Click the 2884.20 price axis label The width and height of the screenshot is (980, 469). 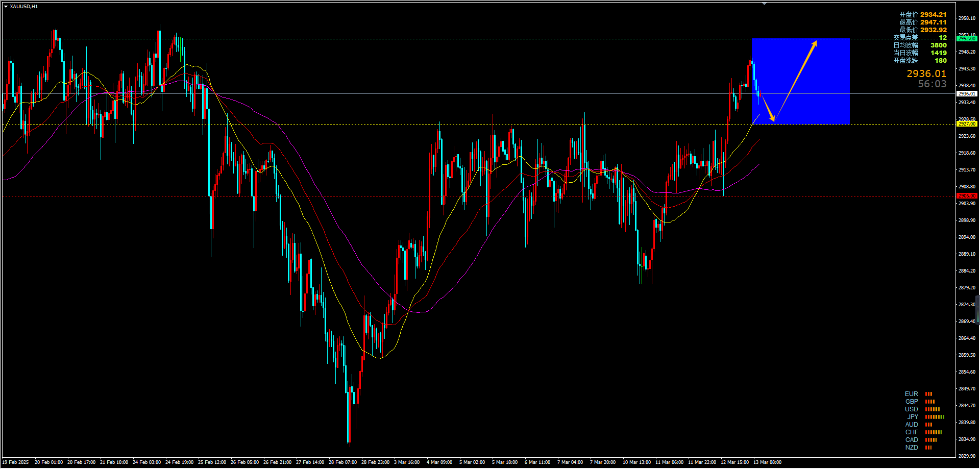[x=967, y=271]
